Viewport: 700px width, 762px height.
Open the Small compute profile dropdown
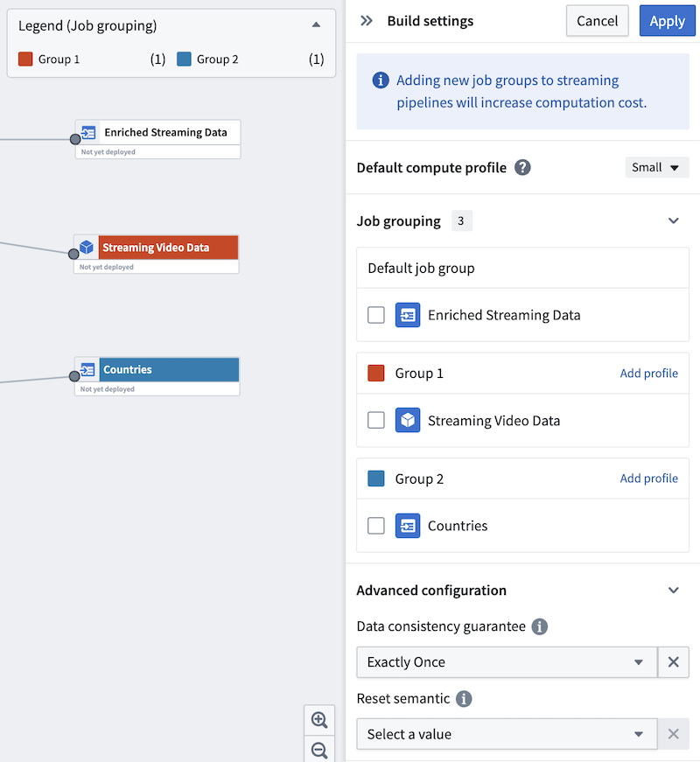[x=657, y=167]
